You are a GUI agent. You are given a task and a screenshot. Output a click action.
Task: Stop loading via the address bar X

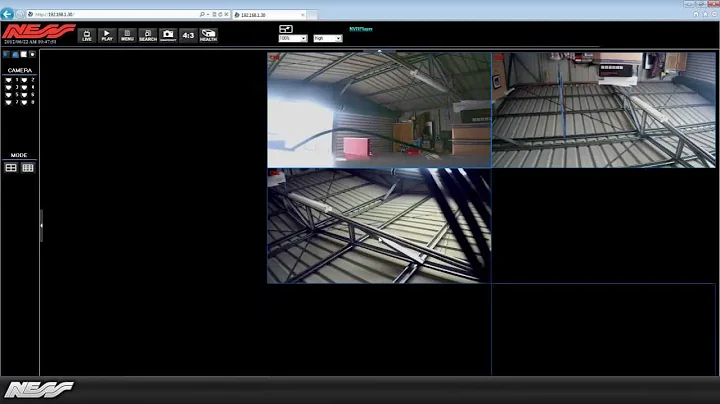[x=226, y=14]
